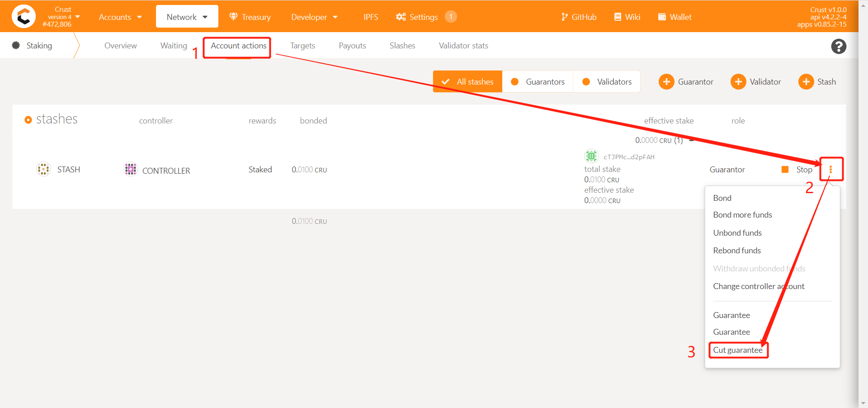Click the Crust logo icon
Viewport: 868px width, 408px height.
click(24, 16)
